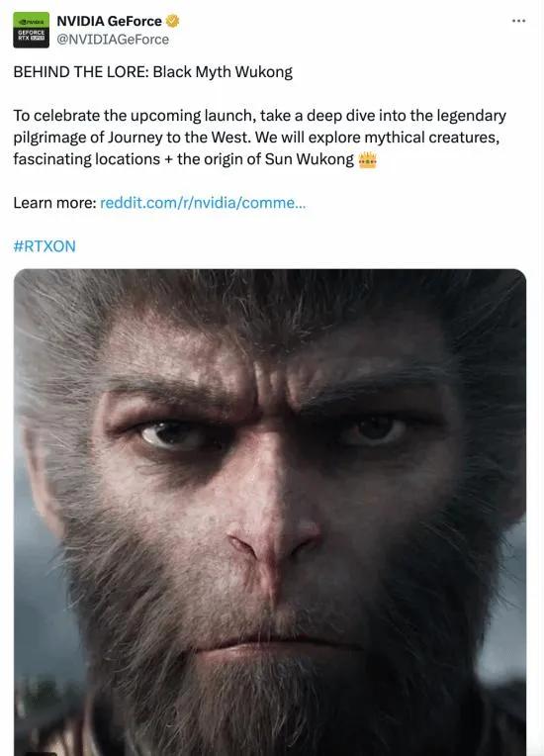Visit the @NVIDIAGeForce handle

point(113,40)
